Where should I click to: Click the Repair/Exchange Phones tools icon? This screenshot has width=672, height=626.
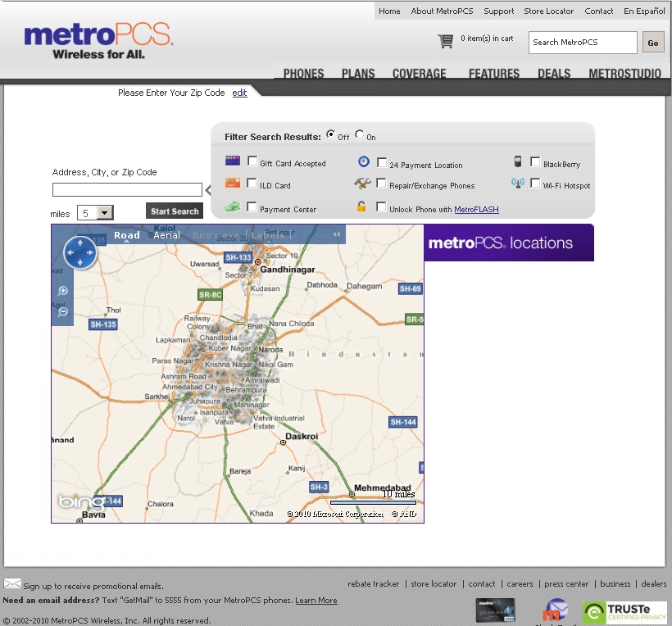[362, 184]
